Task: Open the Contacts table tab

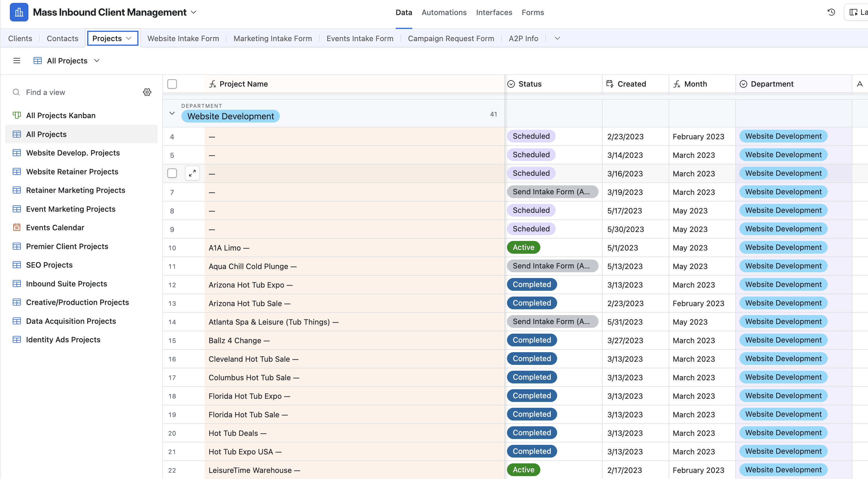Action: pyautogui.click(x=62, y=39)
